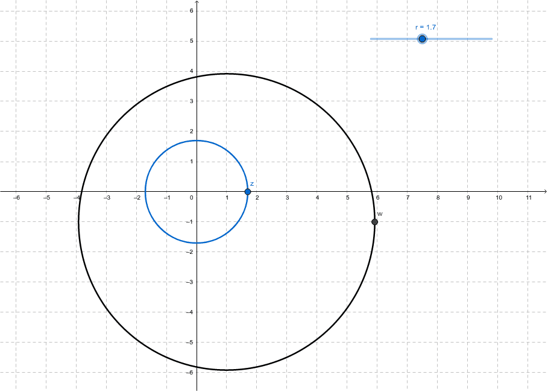Click the large black circle at its top
This screenshot has height=392, width=548.
pos(227,74)
